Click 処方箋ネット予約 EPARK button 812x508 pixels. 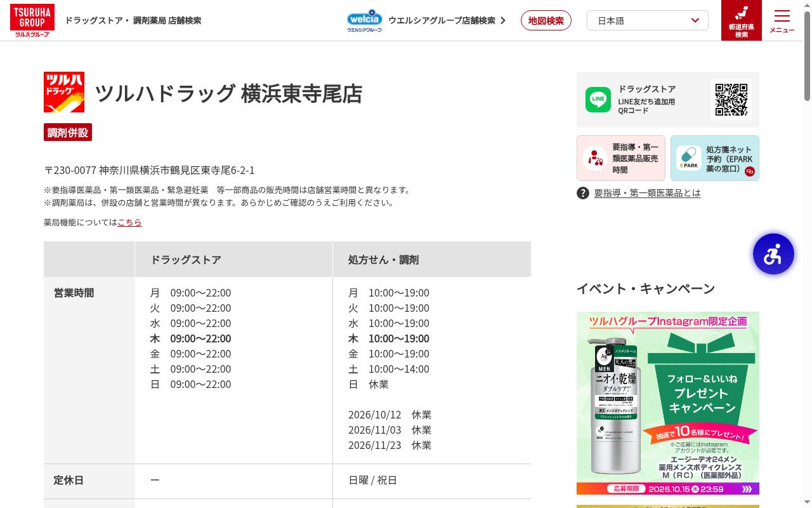pos(715,158)
